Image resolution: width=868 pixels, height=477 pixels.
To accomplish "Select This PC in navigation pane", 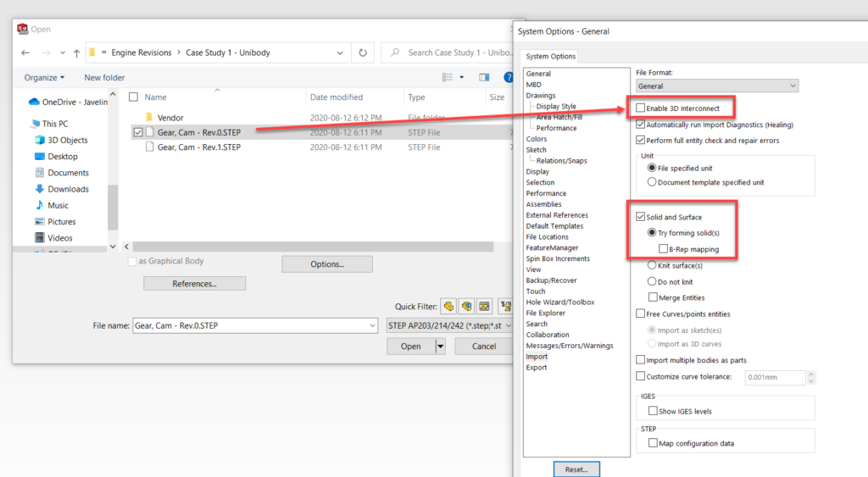I will point(50,124).
